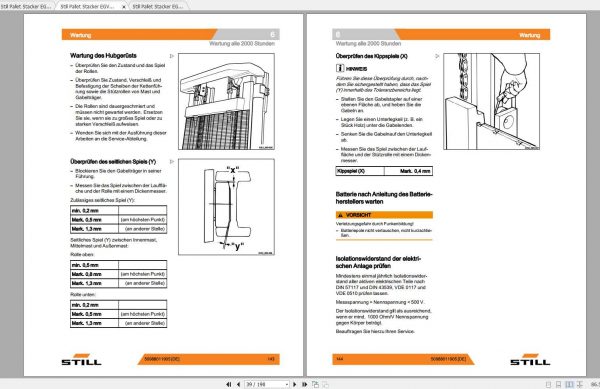
Task: Select the continuous facing layout icon
Action: [580, 384]
